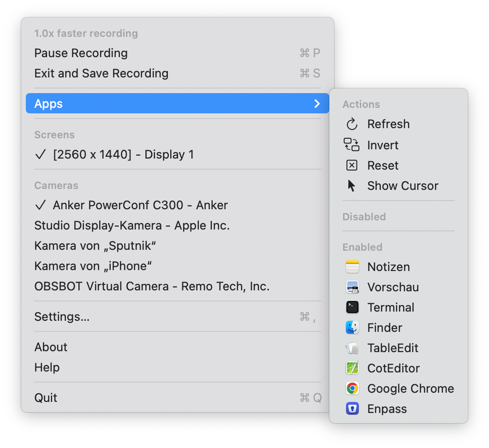Click the Refresh label in Actions
This screenshot has height=448, width=489.
coord(388,124)
